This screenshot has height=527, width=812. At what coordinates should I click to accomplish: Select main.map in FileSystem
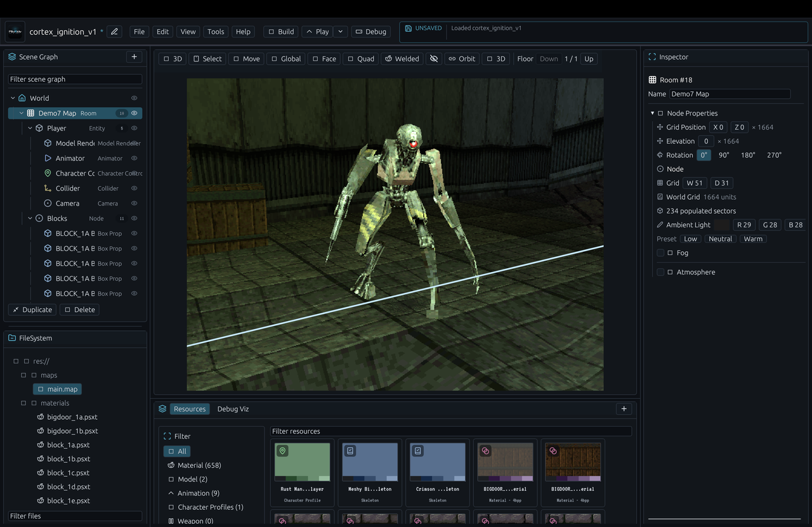pos(57,389)
